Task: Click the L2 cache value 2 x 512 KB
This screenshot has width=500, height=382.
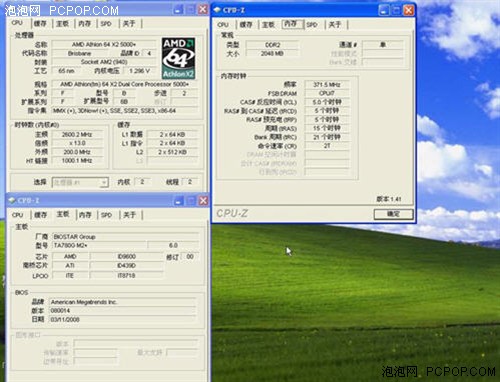Action: pos(172,152)
